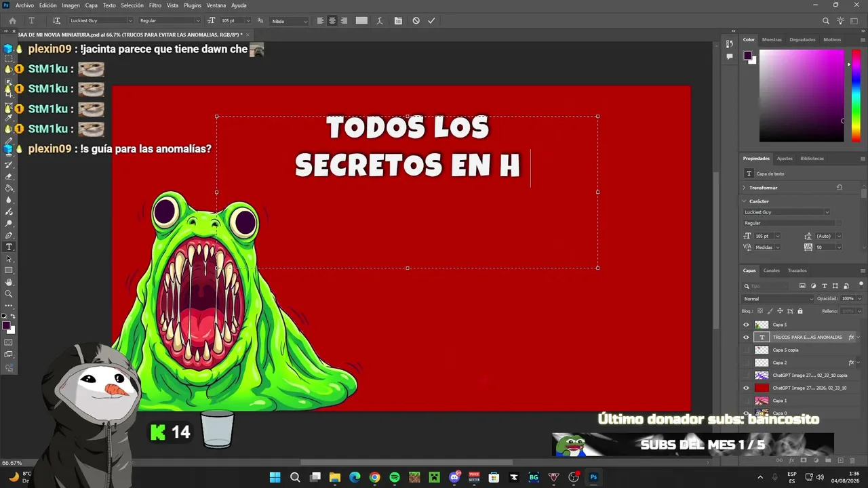Center the text alignment
Viewport: 868px width, 488px height.
(x=332, y=21)
